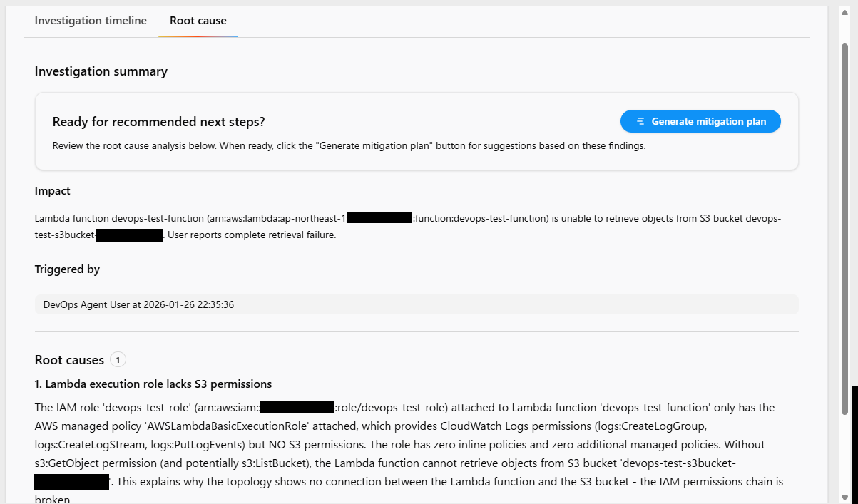Click the scrollbar down arrow
Screen dimensions: 858x504
[x=844, y=497]
